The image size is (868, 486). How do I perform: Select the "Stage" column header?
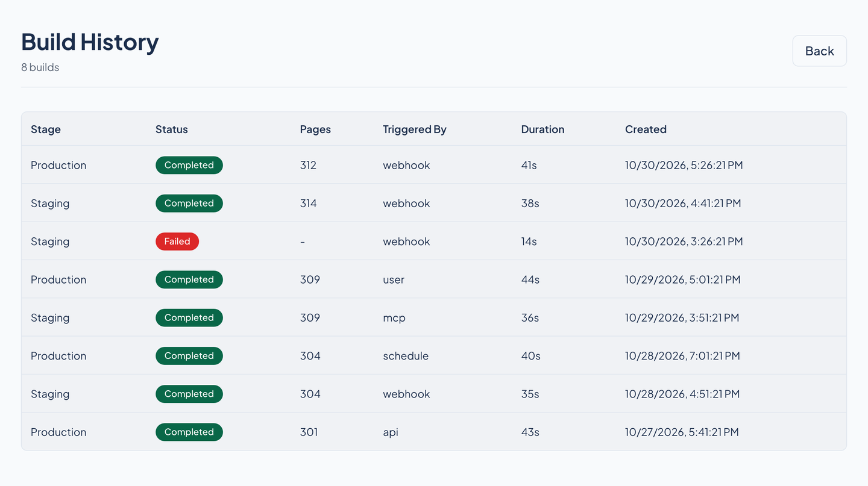point(46,129)
